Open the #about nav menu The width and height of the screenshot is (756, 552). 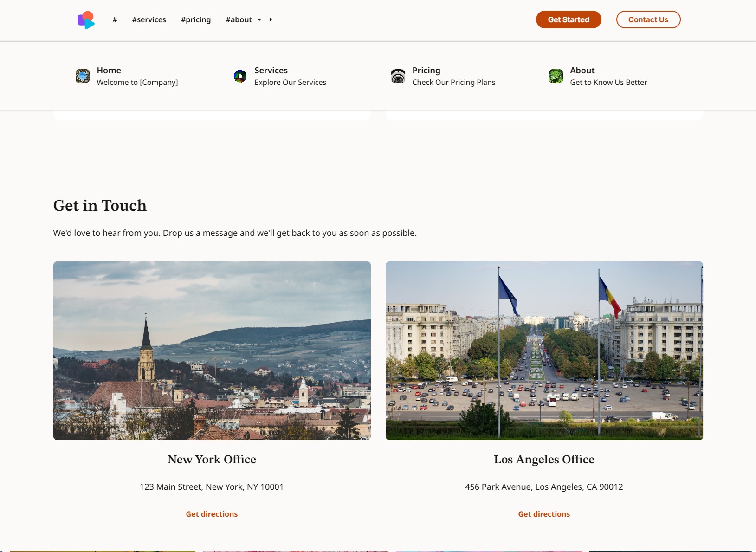(x=239, y=19)
